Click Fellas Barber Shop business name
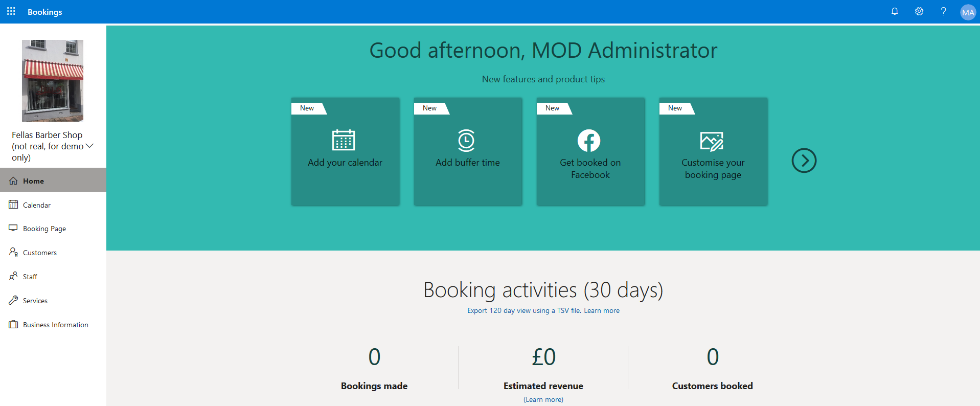 click(47, 146)
